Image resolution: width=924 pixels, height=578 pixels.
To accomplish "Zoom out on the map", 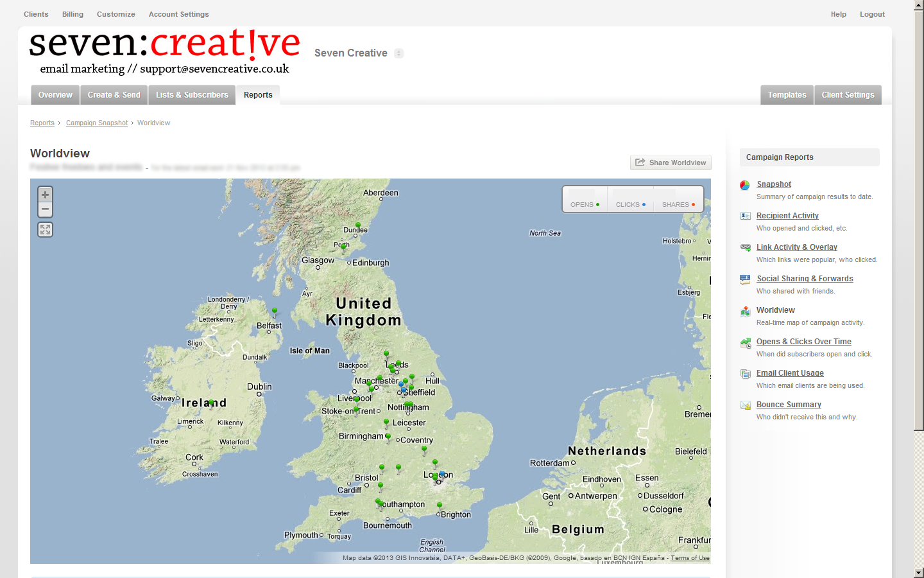I will [x=45, y=209].
